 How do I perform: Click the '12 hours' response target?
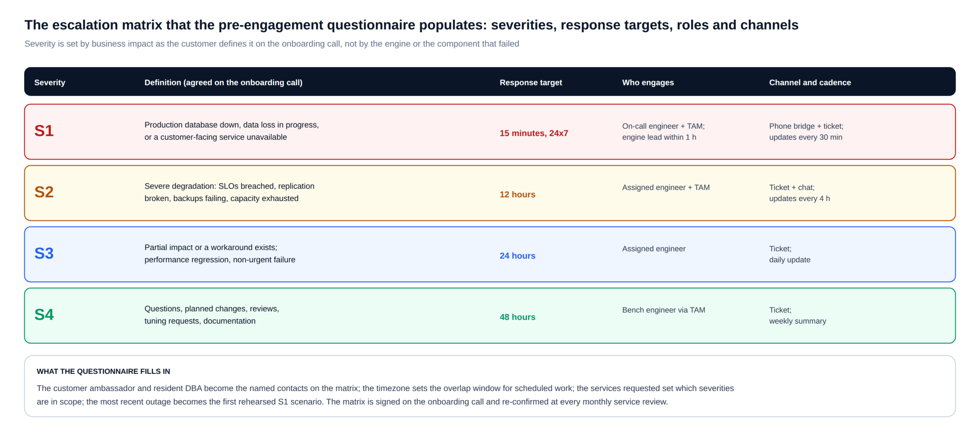click(x=517, y=194)
